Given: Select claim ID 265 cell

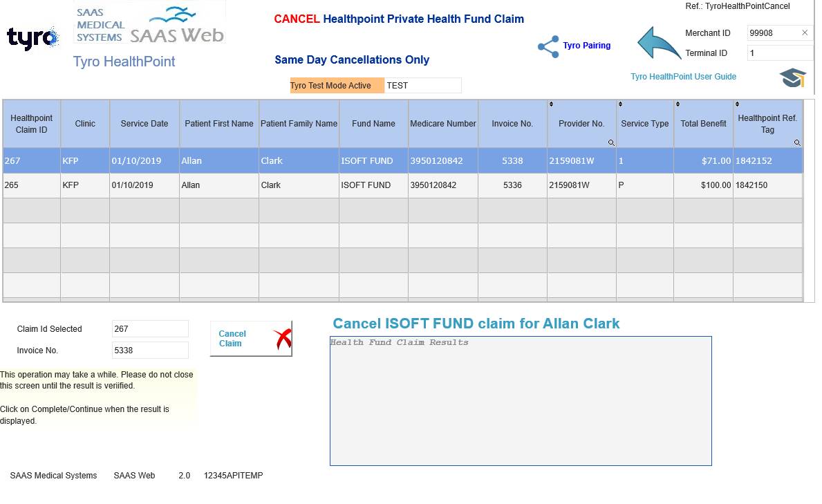Looking at the screenshot, I should click(31, 185).
